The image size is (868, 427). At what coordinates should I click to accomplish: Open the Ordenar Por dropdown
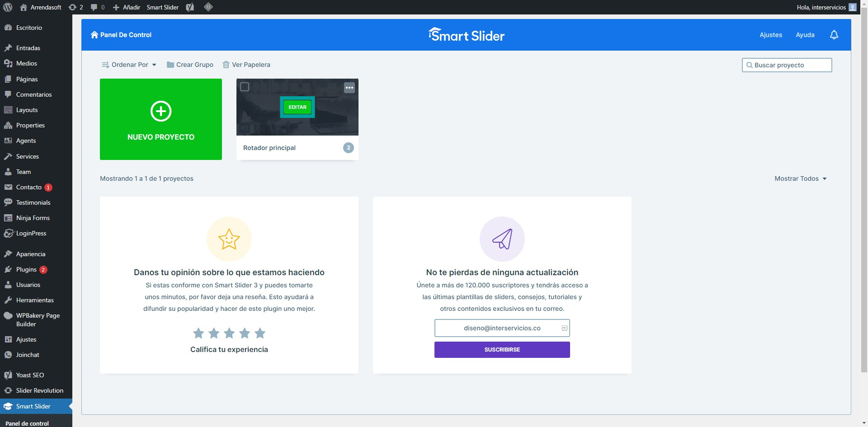click(129, 65)
